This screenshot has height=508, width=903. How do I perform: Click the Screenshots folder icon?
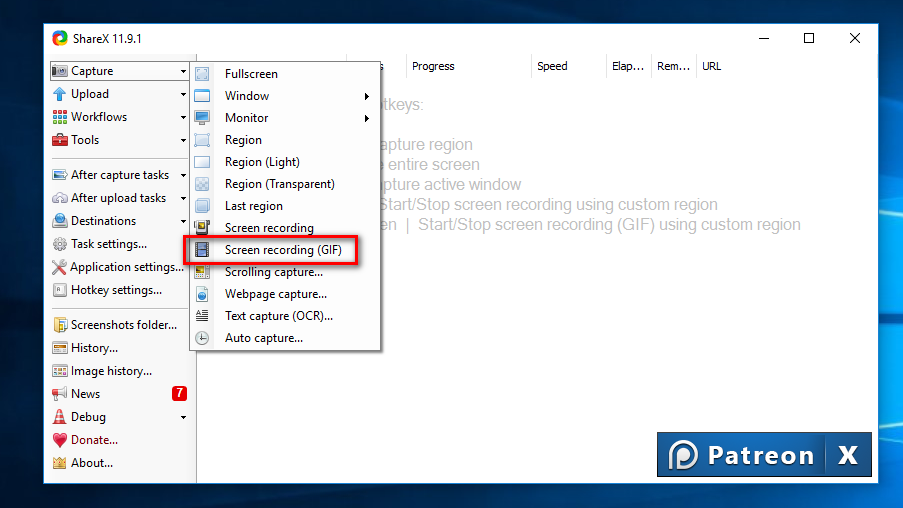coord(59,325)
